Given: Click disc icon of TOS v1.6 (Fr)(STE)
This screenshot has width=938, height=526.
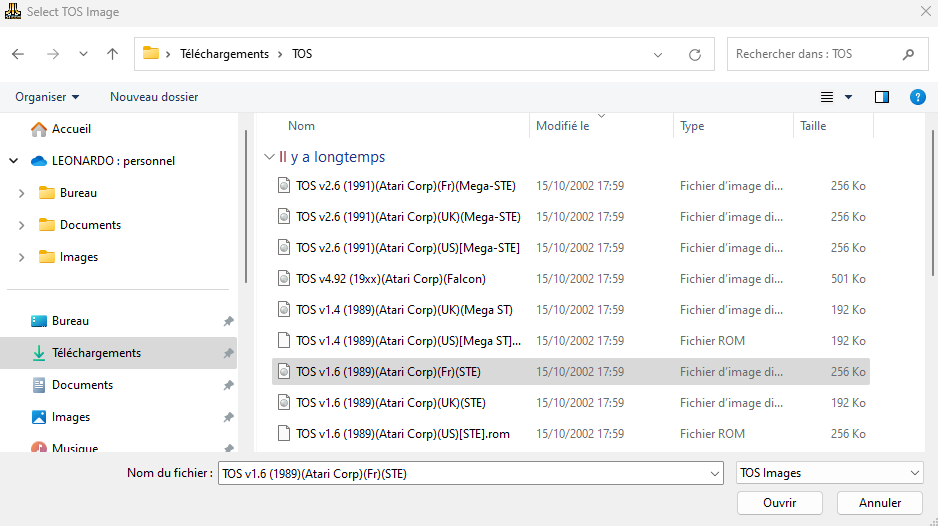Looking at the screenshot, I should coord(284,372).
